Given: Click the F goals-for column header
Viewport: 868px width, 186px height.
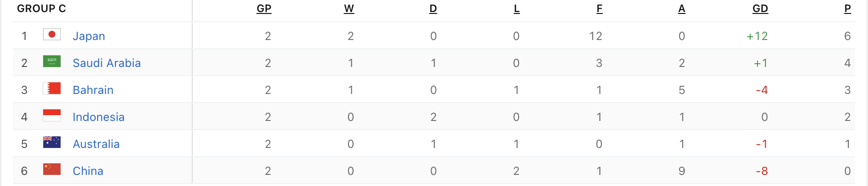Looking at the screenshot, I should (599, 9).
